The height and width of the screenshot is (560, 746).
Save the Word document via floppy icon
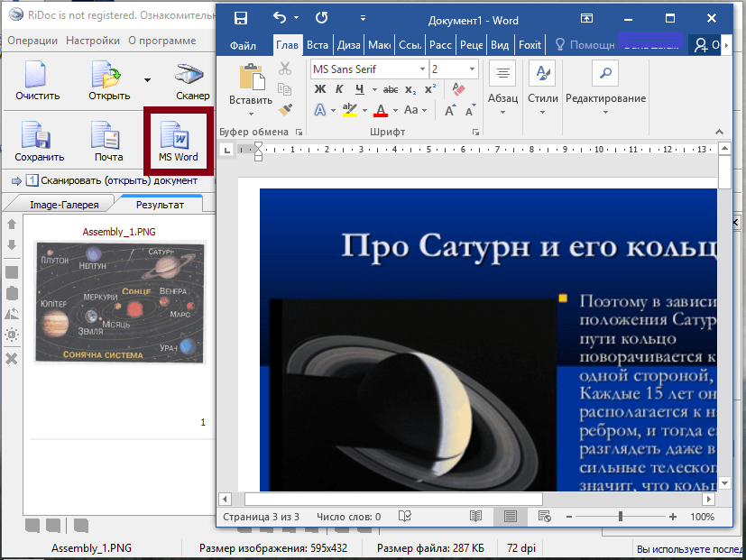(241, 18)
